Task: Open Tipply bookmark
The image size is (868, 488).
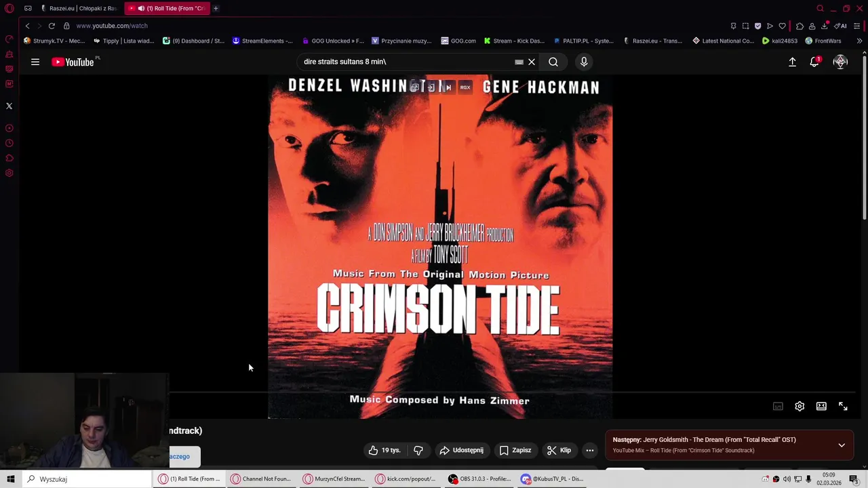Action: coord(123,41)
